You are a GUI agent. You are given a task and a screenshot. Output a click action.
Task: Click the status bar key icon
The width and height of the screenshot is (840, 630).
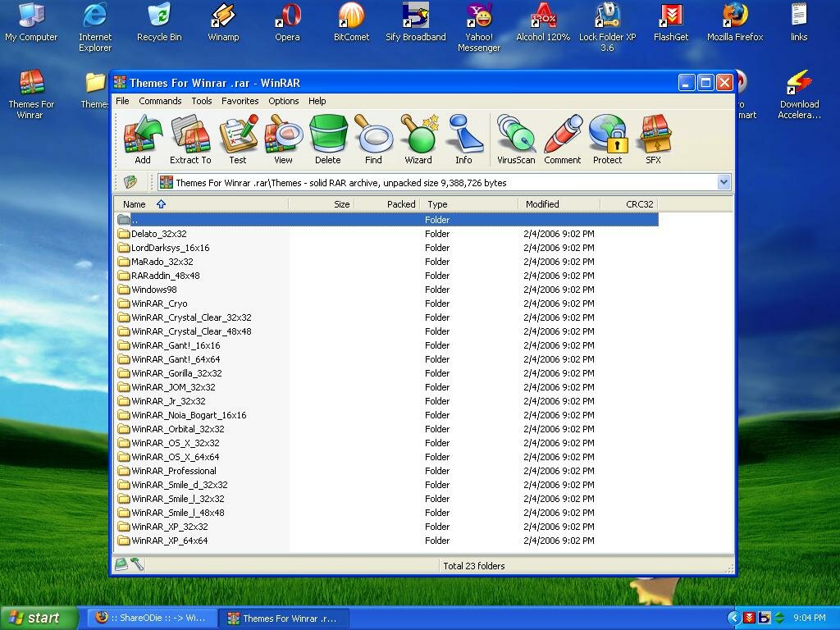(137, 564)
